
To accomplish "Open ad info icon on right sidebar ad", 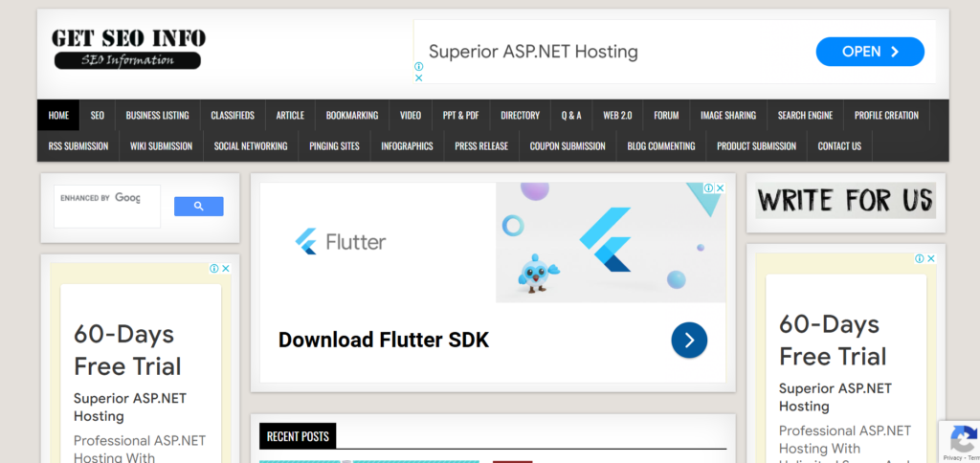I will coord(920,258).
